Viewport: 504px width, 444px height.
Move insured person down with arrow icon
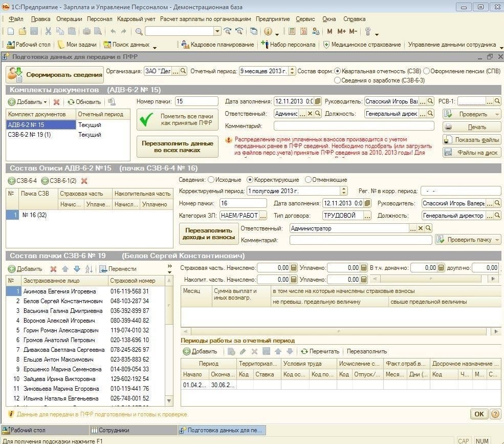click(77, 269)
